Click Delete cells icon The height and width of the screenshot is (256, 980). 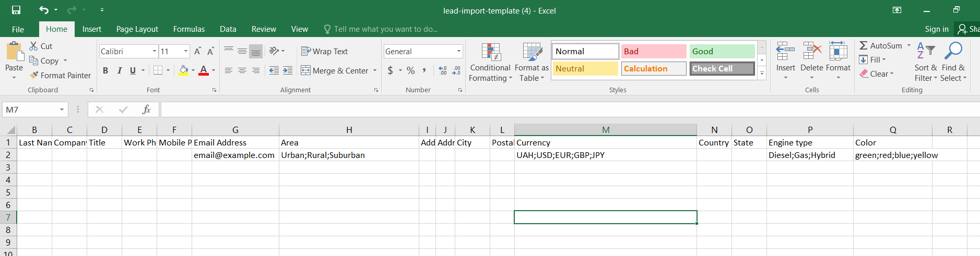tap(812, 52)
